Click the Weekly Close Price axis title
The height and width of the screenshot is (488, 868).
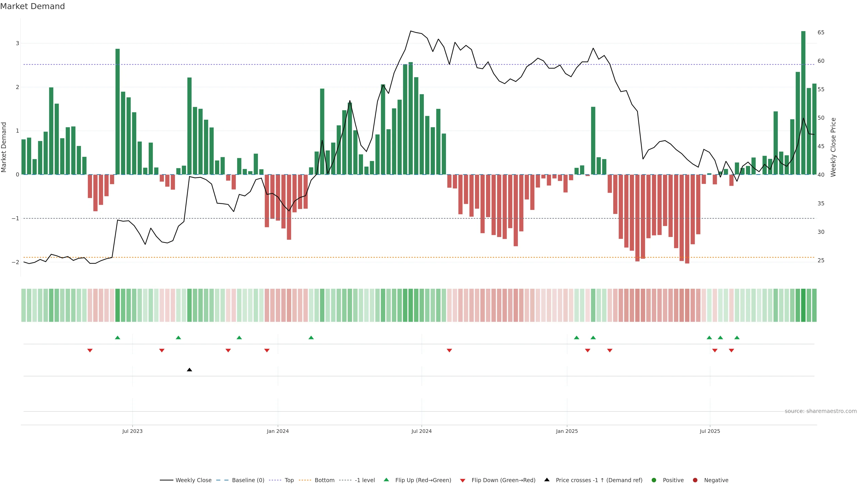833,147
